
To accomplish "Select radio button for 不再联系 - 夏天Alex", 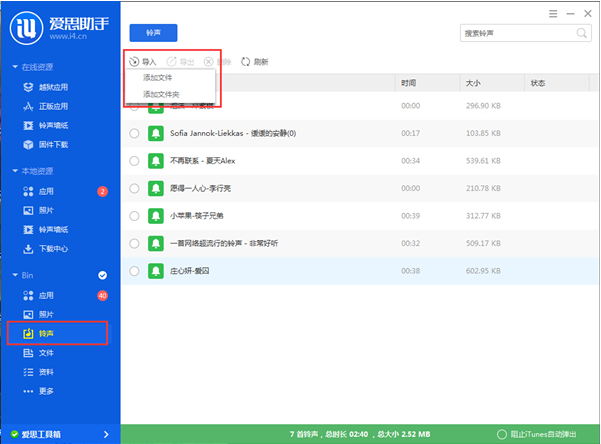I will 134,160.
